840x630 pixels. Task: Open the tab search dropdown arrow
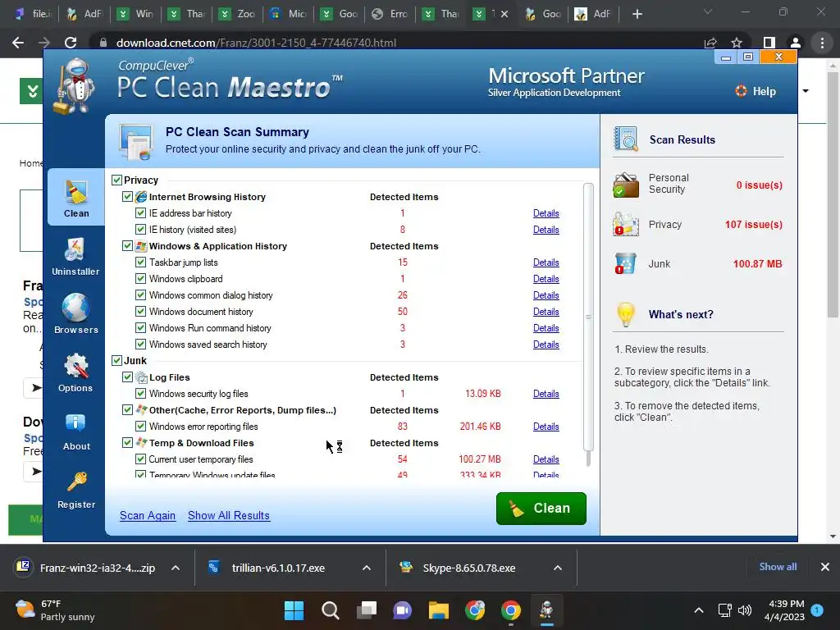(708, 11)
